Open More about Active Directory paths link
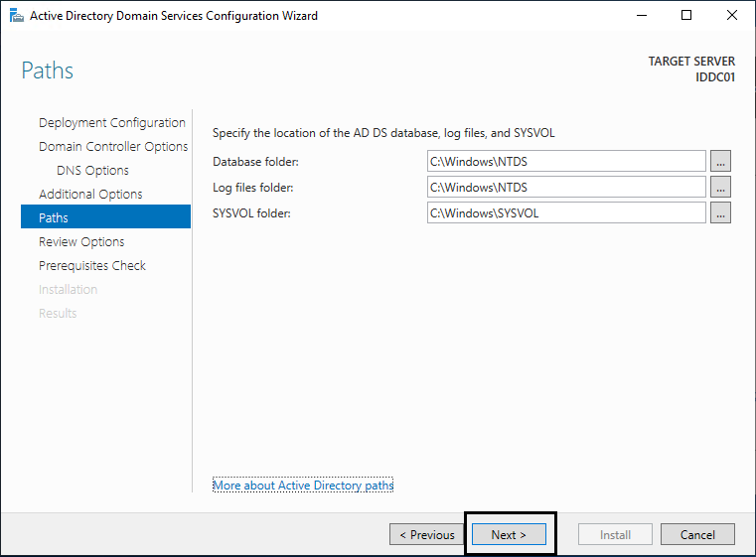The width and height of the screenshot is (756, 557). coord(303,486)
